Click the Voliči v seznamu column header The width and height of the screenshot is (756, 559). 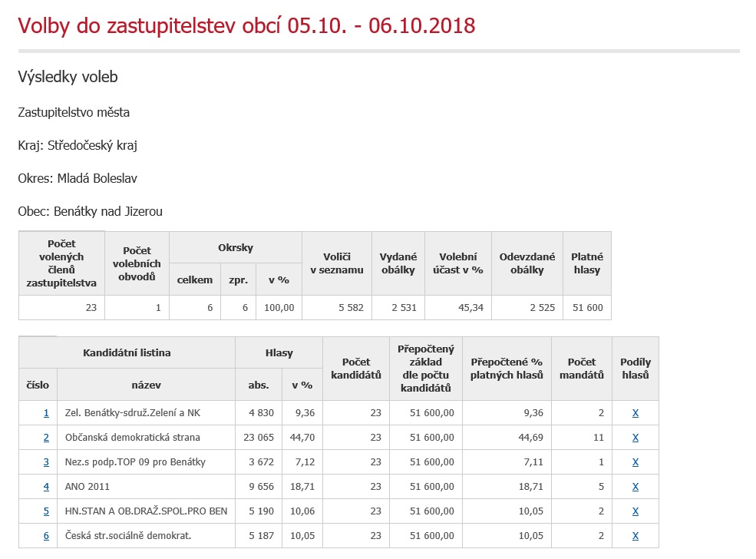coord(336,263)
